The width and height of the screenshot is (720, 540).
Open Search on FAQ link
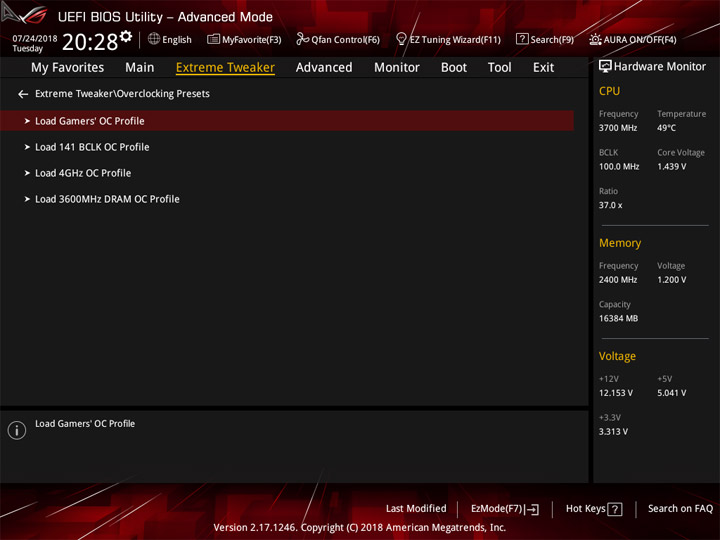click(680, 509)
